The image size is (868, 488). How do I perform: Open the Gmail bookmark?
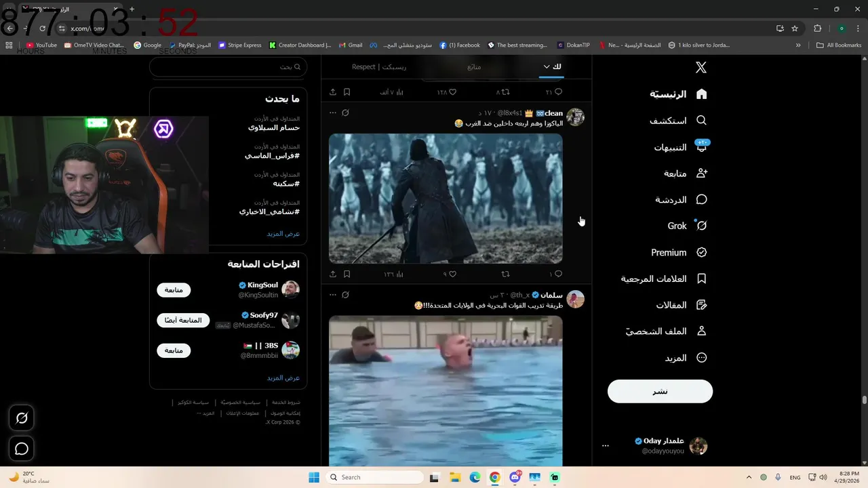coord(351,45)
